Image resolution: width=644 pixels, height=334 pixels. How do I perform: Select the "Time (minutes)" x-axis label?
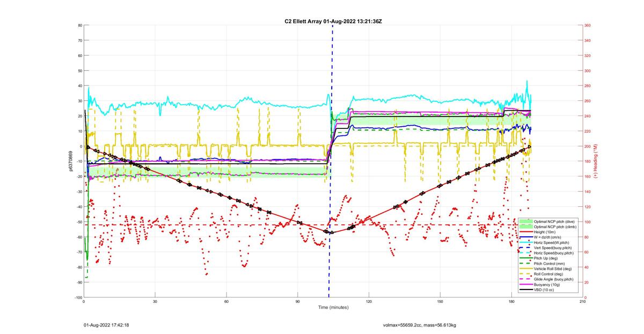(333, 308)
